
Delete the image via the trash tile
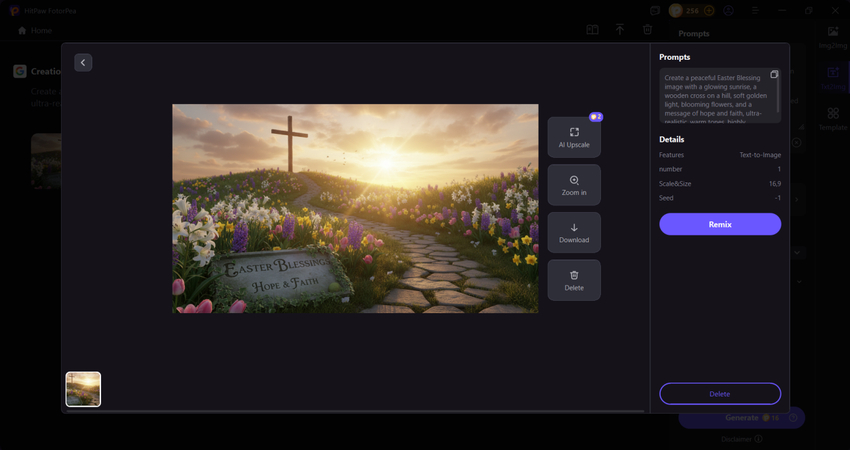click(574, 280)
